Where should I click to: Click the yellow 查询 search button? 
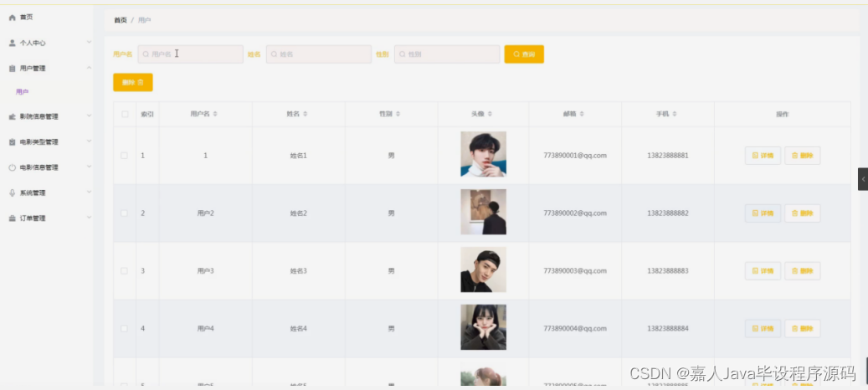point(524,54)
